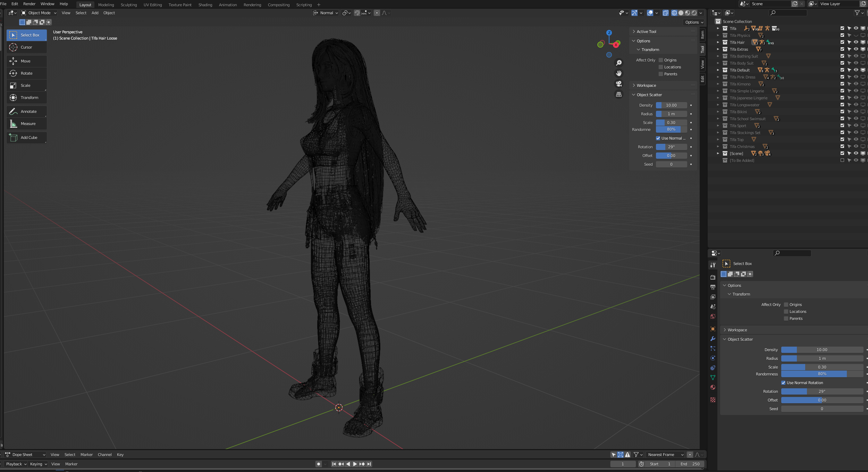868x472 pixels.
Task: Open the Normal transform orientation dropdown
Action: [326, 13]
